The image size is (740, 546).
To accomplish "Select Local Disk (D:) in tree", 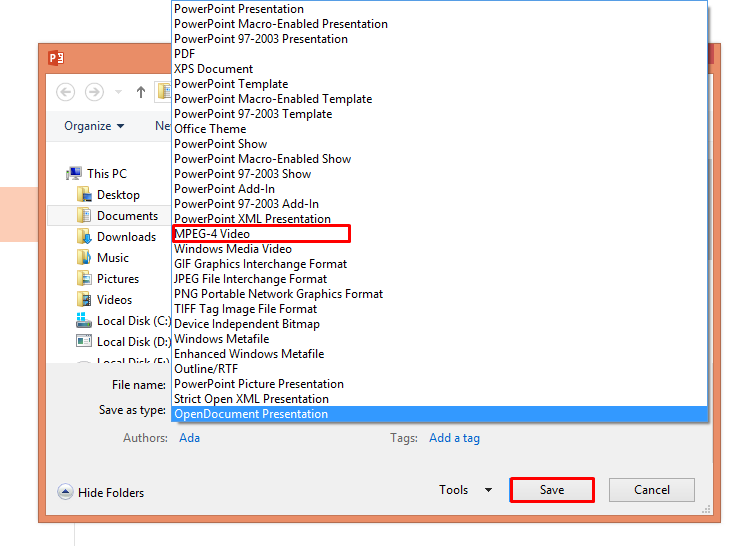I will tap(134, 342).
